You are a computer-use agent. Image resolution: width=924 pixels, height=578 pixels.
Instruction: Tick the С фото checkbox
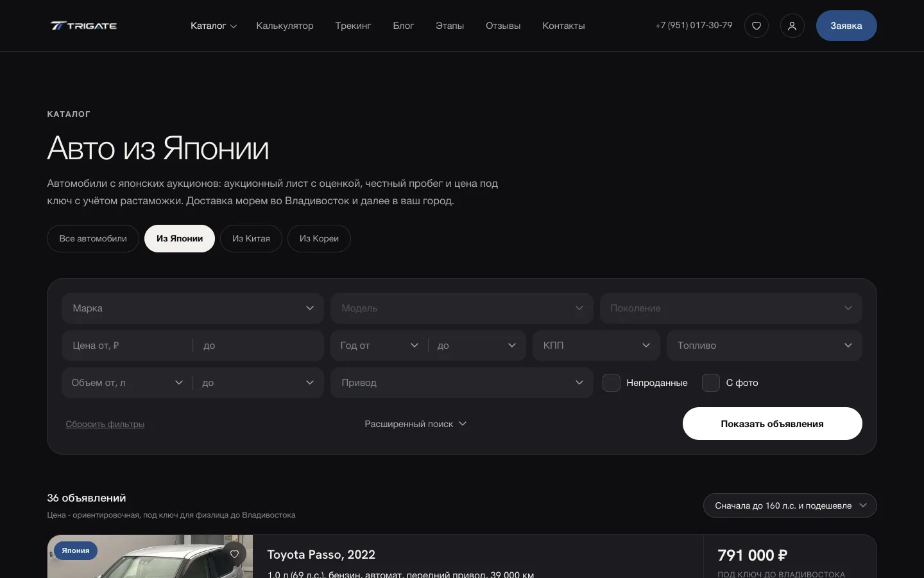click(x=711, y=383)
